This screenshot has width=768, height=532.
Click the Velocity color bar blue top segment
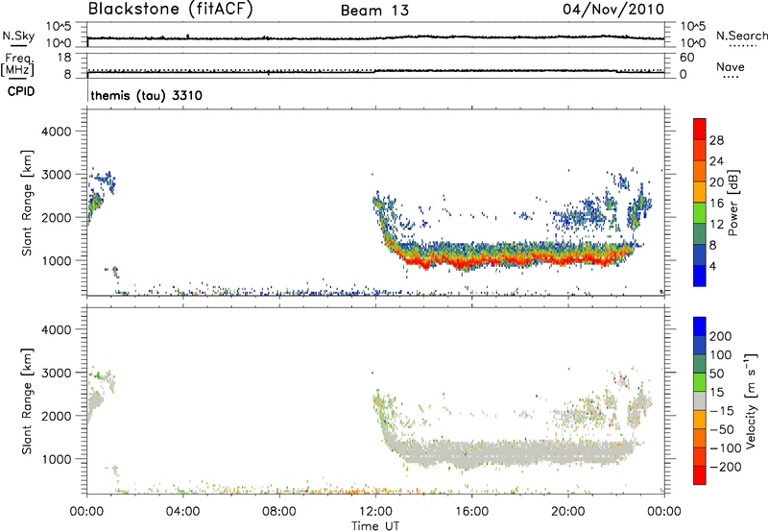pos(700,326)
